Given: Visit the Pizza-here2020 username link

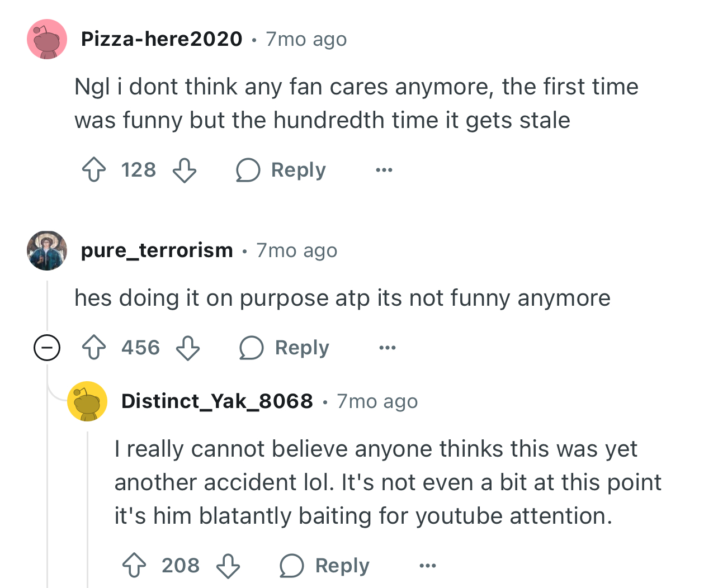Looking at the screenshot, I should click(x=162, y=39).
